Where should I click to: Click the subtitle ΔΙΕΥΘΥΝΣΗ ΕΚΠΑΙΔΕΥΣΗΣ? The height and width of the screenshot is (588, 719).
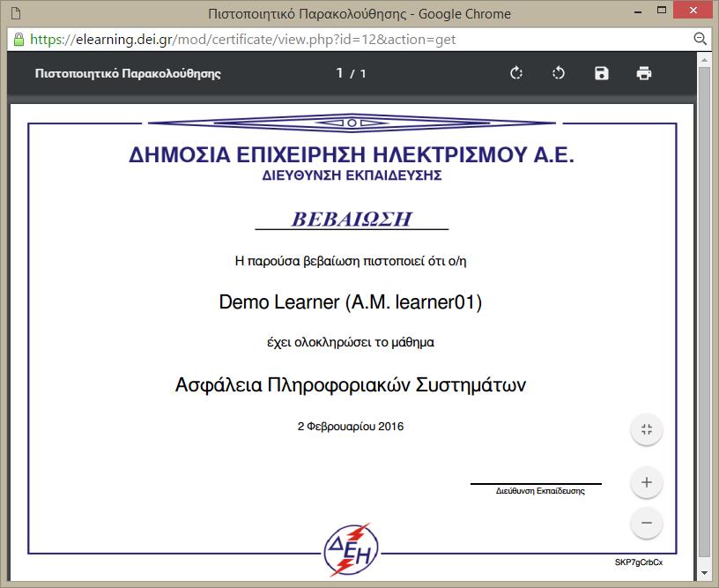pos(352,175)
